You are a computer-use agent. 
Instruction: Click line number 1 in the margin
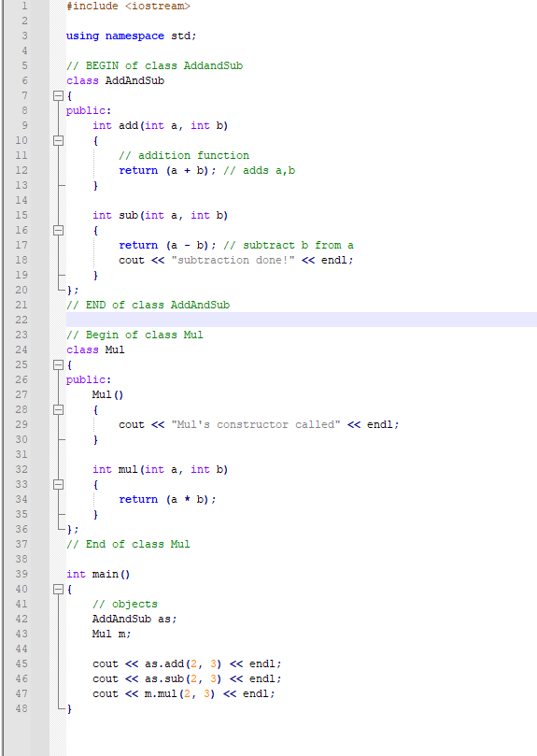point(24,6)
